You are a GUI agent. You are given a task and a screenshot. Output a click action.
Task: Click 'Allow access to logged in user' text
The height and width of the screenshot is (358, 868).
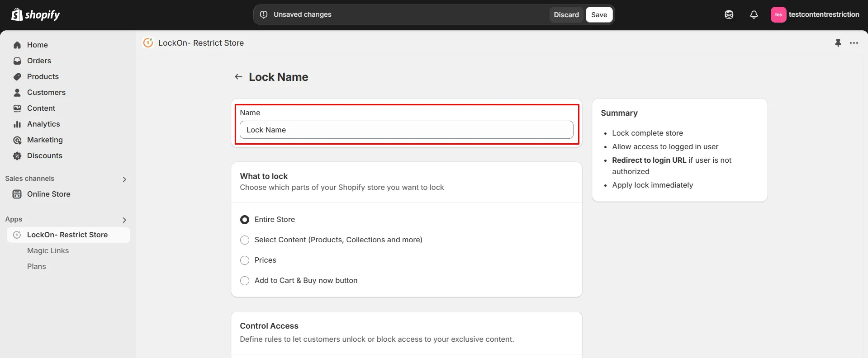[665, 146]
